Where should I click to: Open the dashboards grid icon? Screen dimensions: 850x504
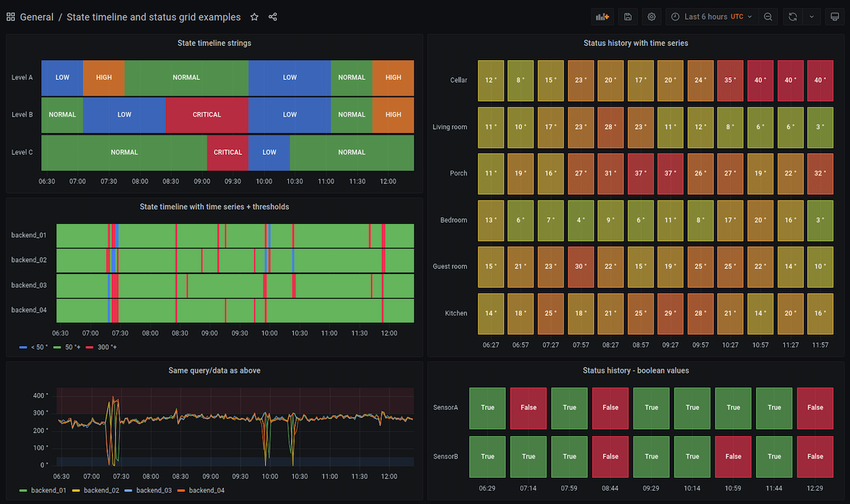click(x=10, y=16)
